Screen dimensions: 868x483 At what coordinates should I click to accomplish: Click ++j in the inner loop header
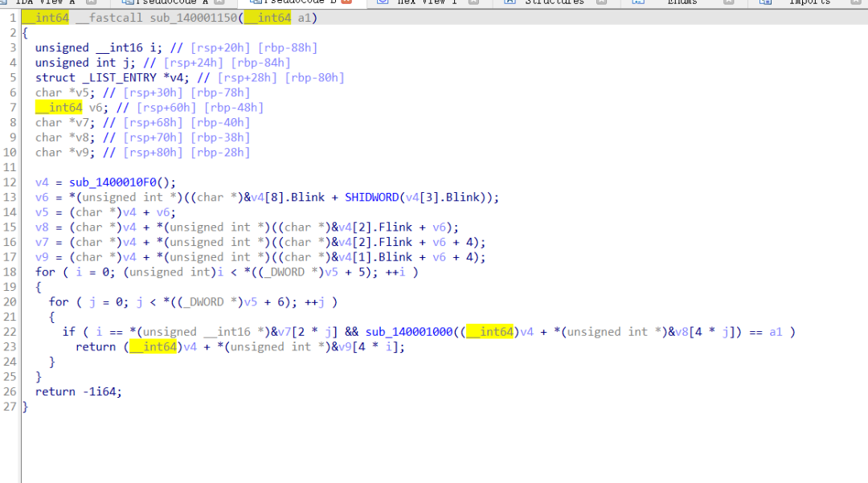tap(314, 301)
